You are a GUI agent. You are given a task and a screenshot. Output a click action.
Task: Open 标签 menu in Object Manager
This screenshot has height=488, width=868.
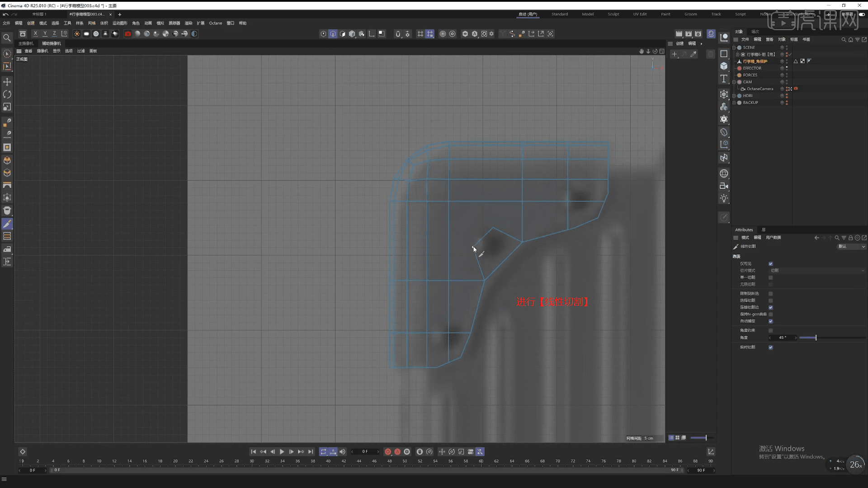[794, 40]
